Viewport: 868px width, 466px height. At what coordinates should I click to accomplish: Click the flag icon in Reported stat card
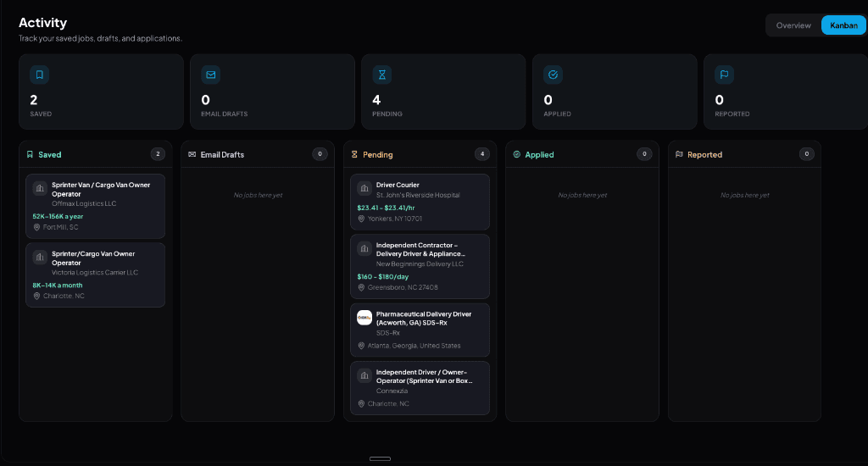724,75
